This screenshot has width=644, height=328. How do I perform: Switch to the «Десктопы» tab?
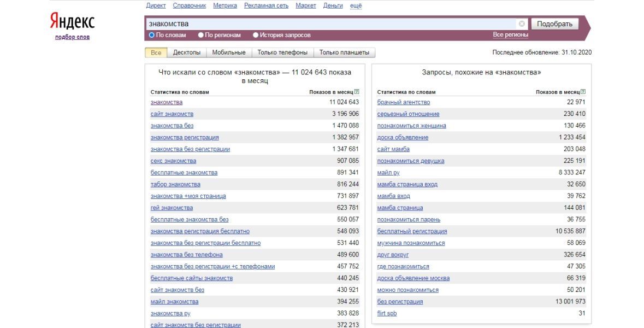coord(186,52)
